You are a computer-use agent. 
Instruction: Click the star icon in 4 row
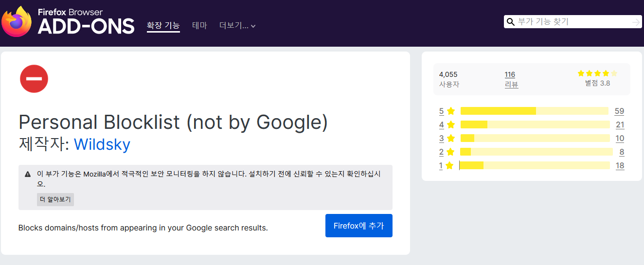pos(451,124)
